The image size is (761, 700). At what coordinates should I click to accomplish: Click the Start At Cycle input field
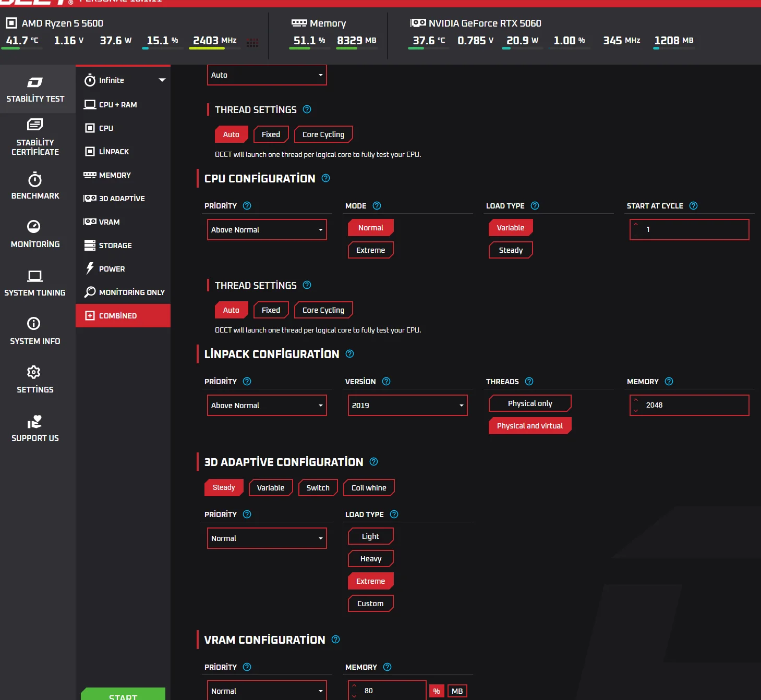click(x=690, y=230)
